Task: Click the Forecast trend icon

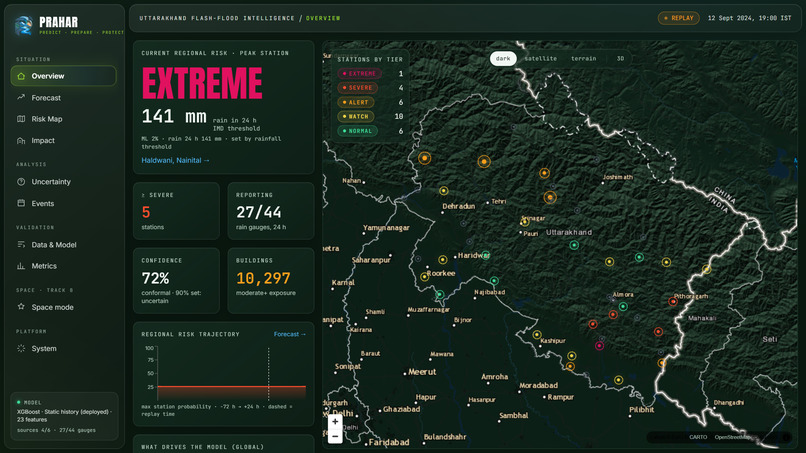Action: pos(21,97)
